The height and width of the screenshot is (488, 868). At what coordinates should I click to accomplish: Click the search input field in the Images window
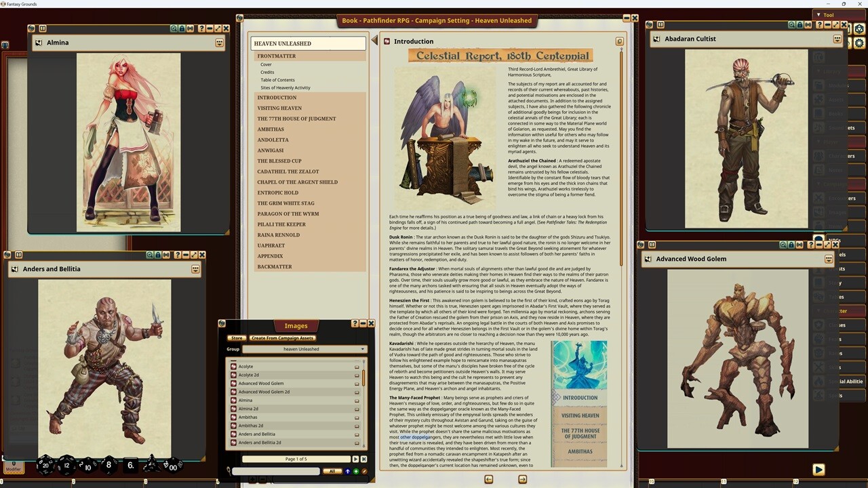tap(275, 470)
